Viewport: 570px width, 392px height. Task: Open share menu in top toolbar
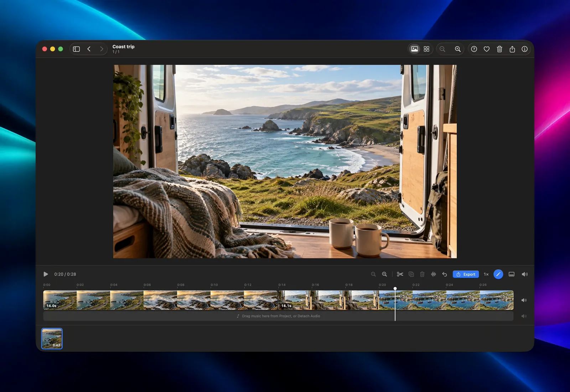[512, 49]
